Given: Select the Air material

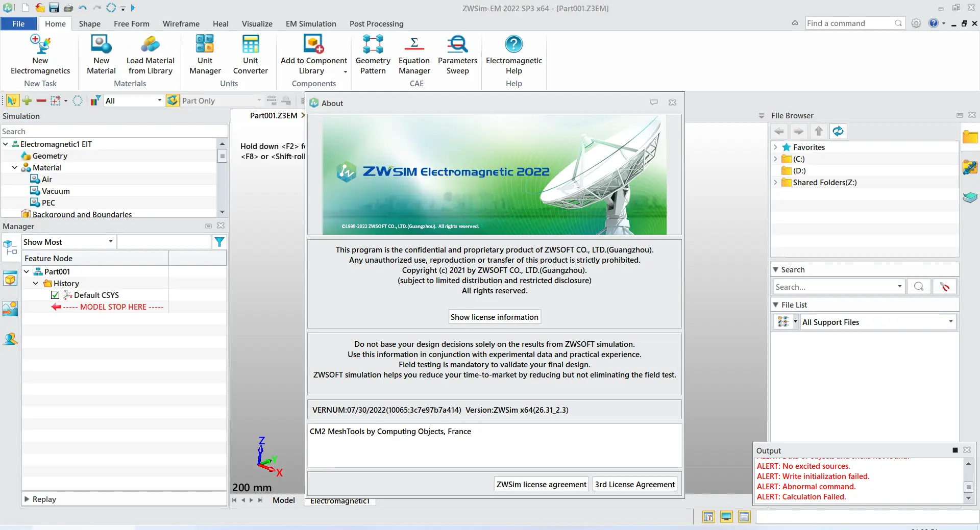Looking at the screenshot, I should tap(46, 179).
